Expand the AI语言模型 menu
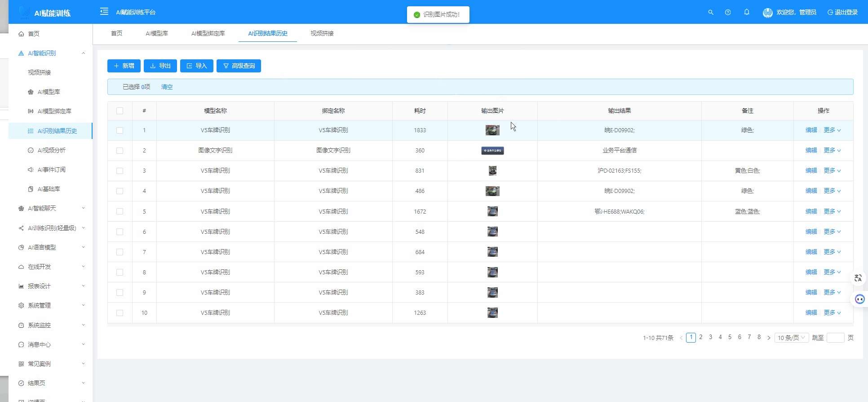The image size is (868, 402). coord(50,247)
